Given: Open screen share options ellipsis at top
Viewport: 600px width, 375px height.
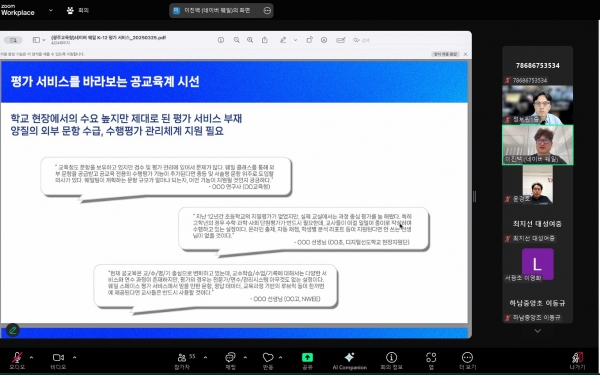Looking at the screenshot, I should click(267, 11).
